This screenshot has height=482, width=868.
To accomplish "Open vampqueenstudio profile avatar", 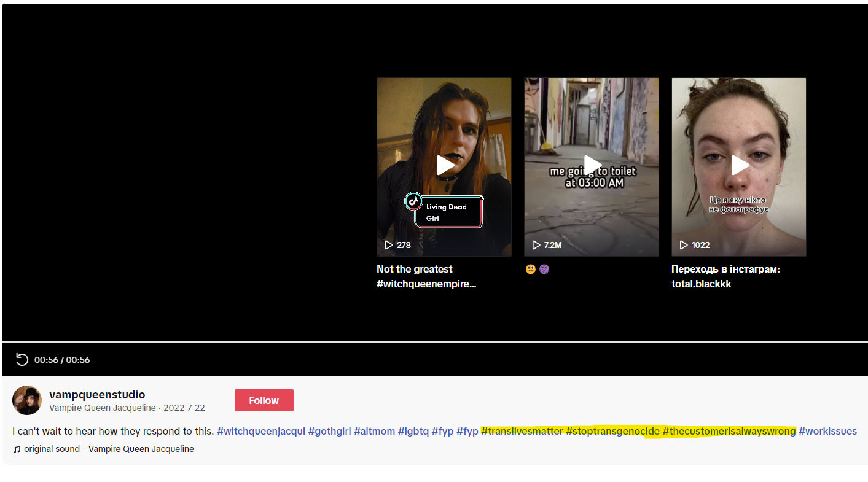I will point(27,400).
